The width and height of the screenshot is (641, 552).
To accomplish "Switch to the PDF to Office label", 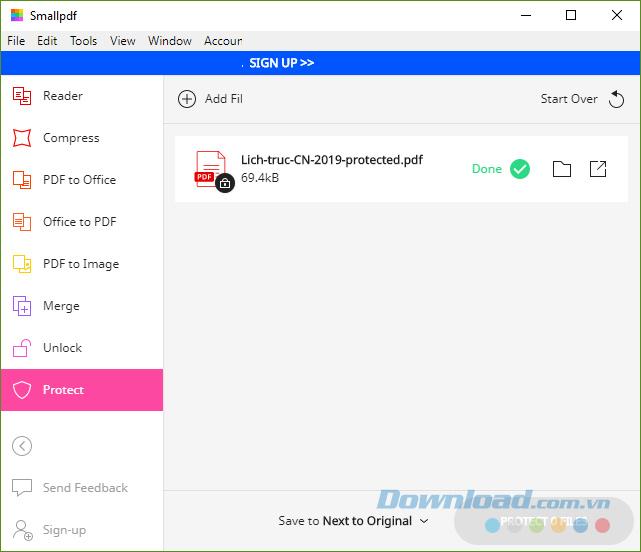I will click(80, 180).
